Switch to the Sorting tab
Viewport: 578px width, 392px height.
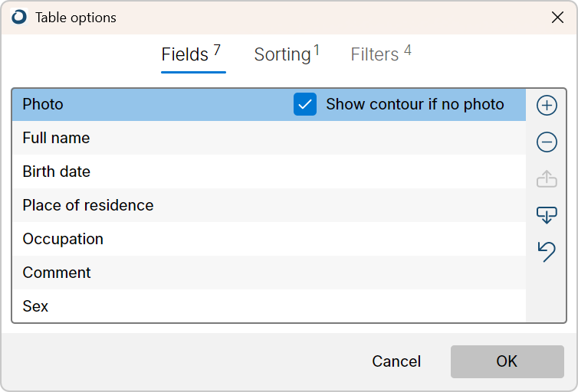click(287, 54)
